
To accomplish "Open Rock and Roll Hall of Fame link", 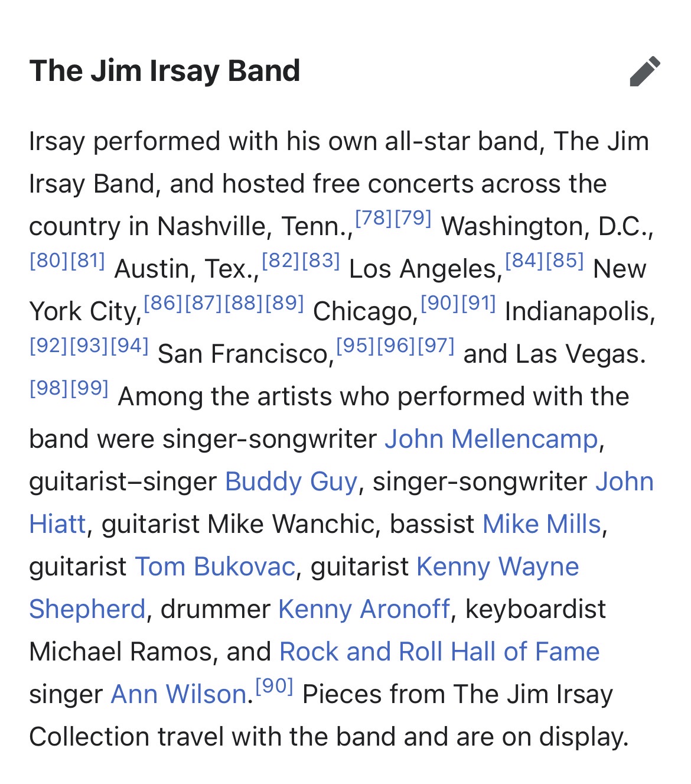I will pos(439,652).
